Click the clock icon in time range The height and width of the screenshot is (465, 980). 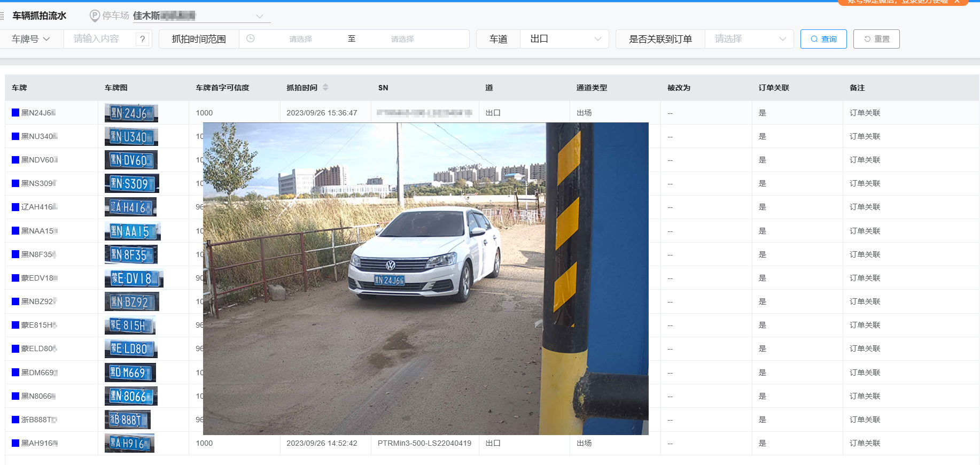coord(251,38)
